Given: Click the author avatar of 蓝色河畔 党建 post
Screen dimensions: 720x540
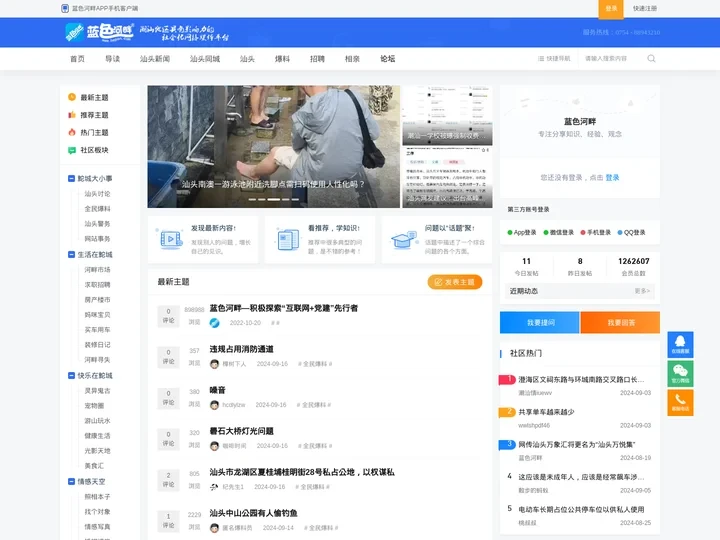Looking at the screenshot, I should tap(214, 323).
